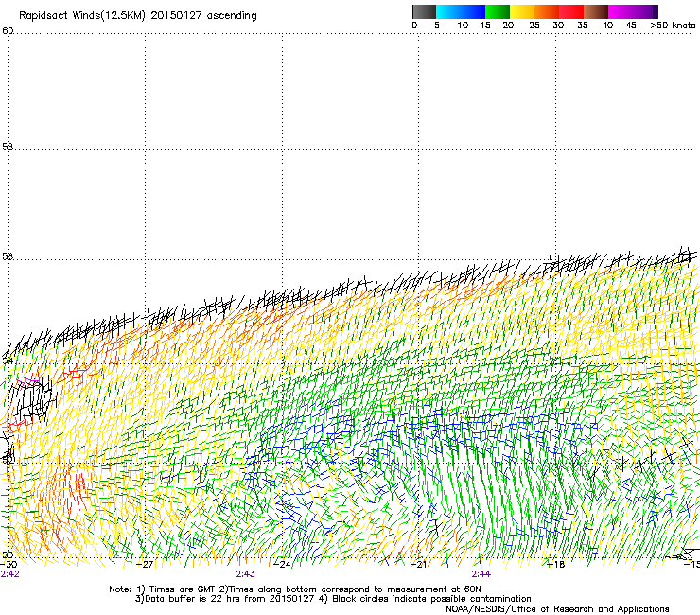Click the purple time stamp 2:42
Viewport: 700px width, 615px height.
pyautogui.click(x=9, y=574)
